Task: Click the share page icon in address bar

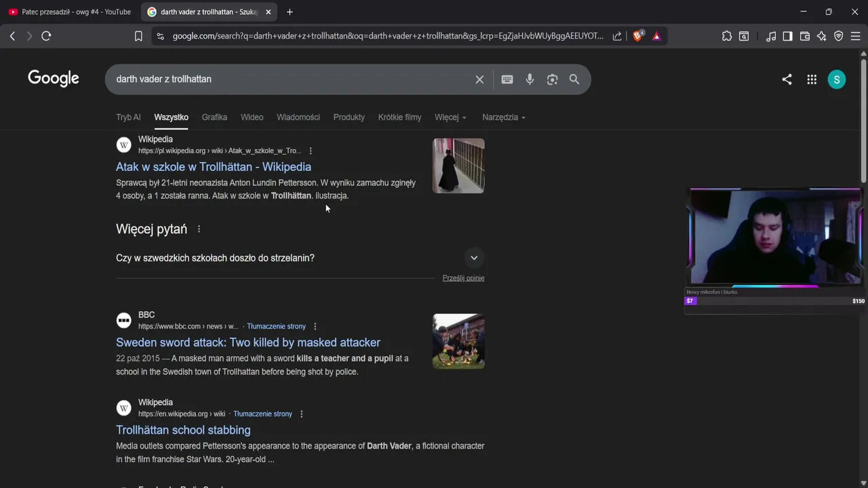Action: click(x=617, y=36)
